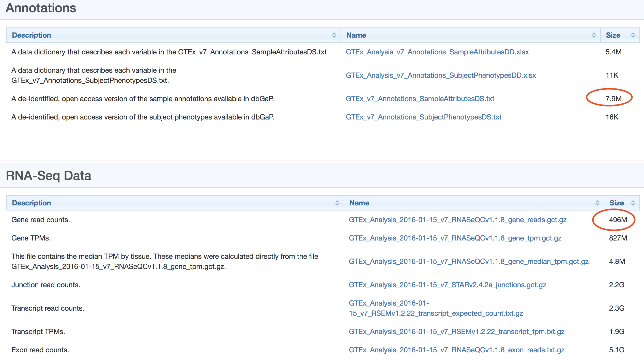Image resolution: width=644 pixels, height=361 pixels.
Task: Click the circled 496M size cell
Action: click(x=618, y=220)
